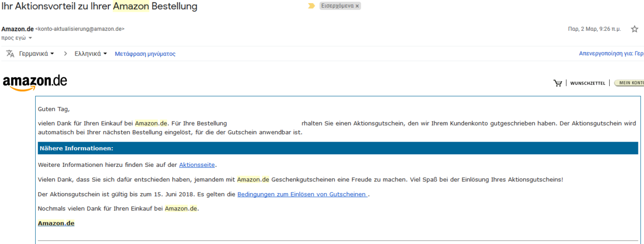Open the Γερμανικά source language dropdown
Viewport: 644px width, 244px height.
[36, 53]
